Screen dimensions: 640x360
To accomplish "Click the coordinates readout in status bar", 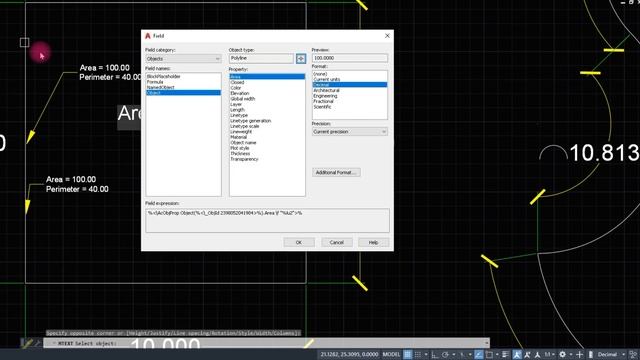I will [x=349, y=354].
